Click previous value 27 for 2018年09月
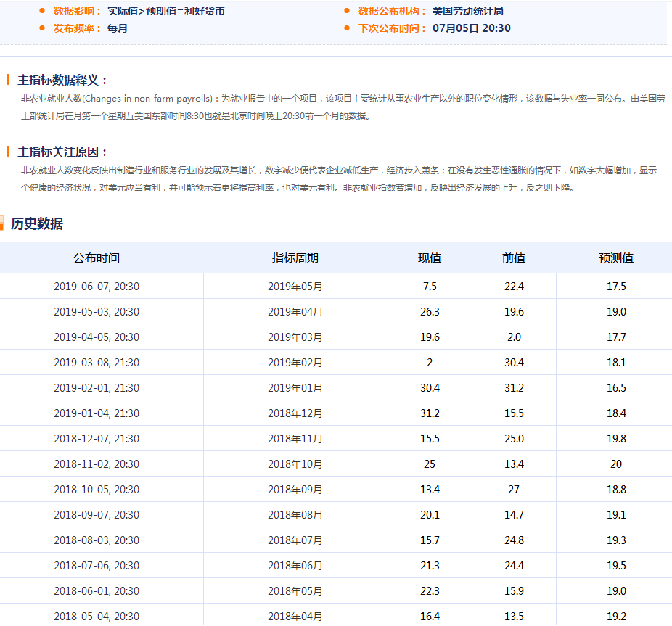672x626 pixels. 514,490
